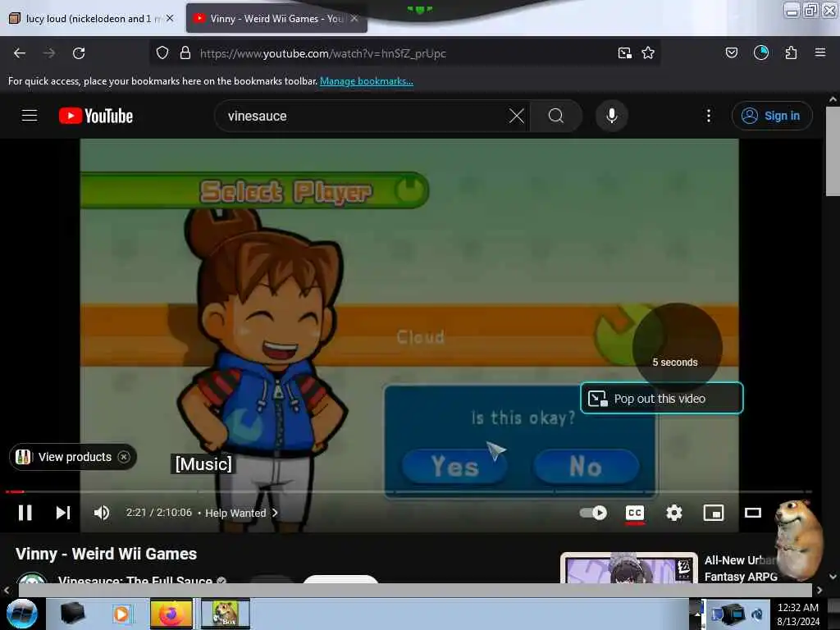Click the Sign in button

(772, 116)
